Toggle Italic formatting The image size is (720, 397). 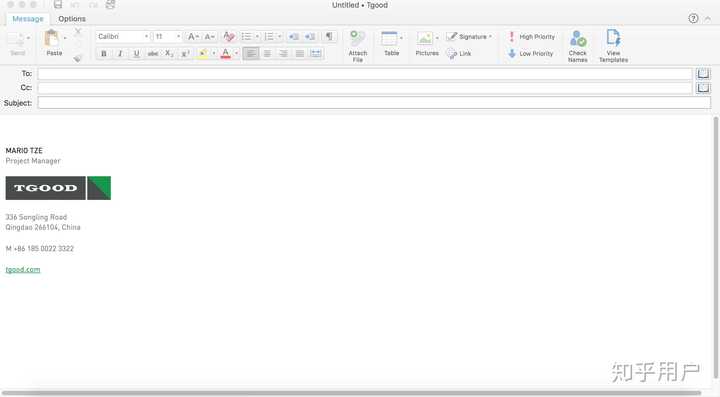(x=120, y=54)
